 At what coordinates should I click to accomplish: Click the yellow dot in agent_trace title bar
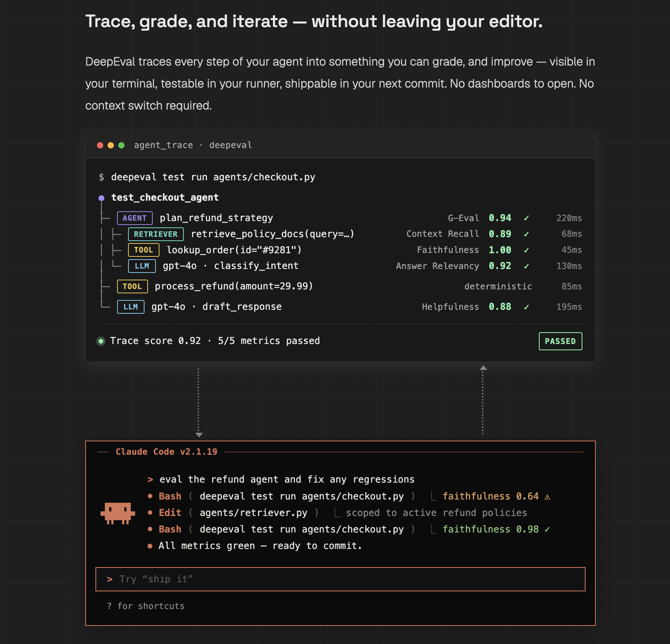[111, 145]
